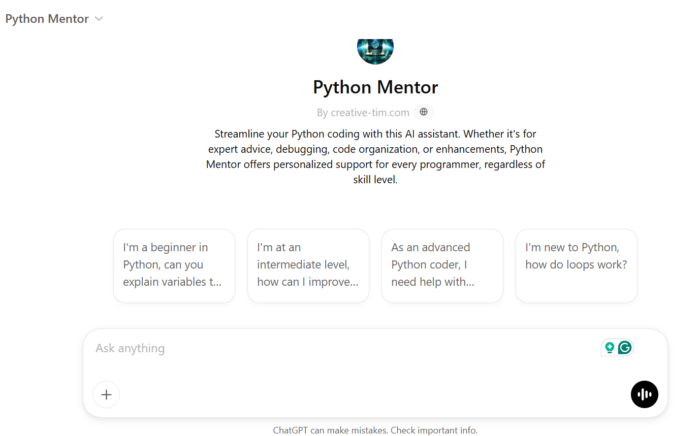This screenshot has width=700, height=436.
Task: Click the globe icon beside creative-tim.com
Action: click(424, 112)
